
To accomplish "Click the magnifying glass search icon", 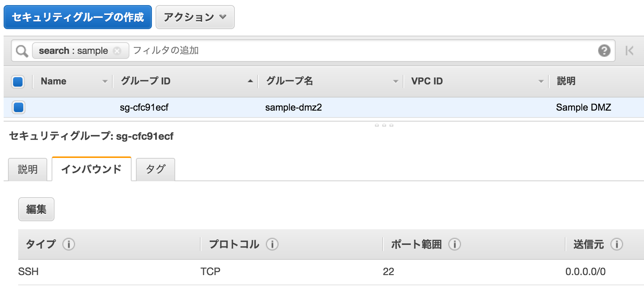I will pos(22,51).
